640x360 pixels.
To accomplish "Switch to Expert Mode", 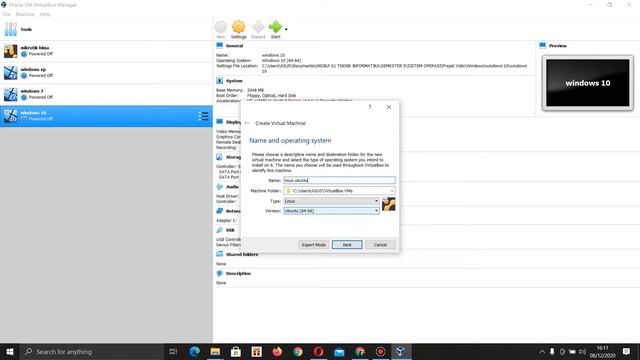I will [313, 244].
